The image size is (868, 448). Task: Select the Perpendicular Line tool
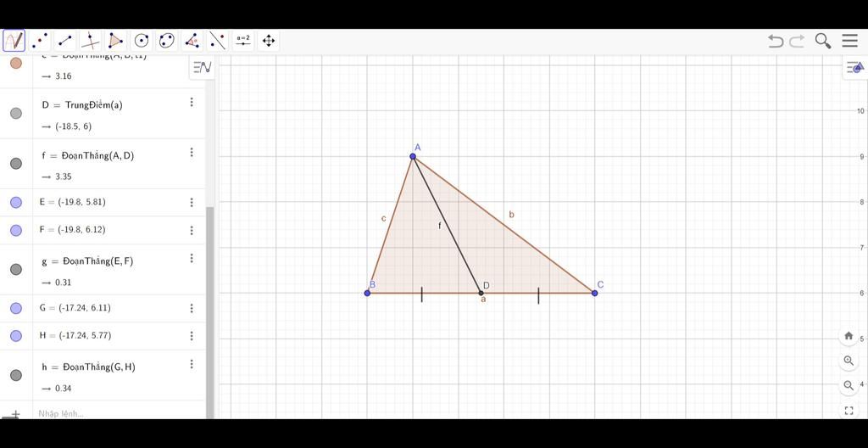[90, 41]
